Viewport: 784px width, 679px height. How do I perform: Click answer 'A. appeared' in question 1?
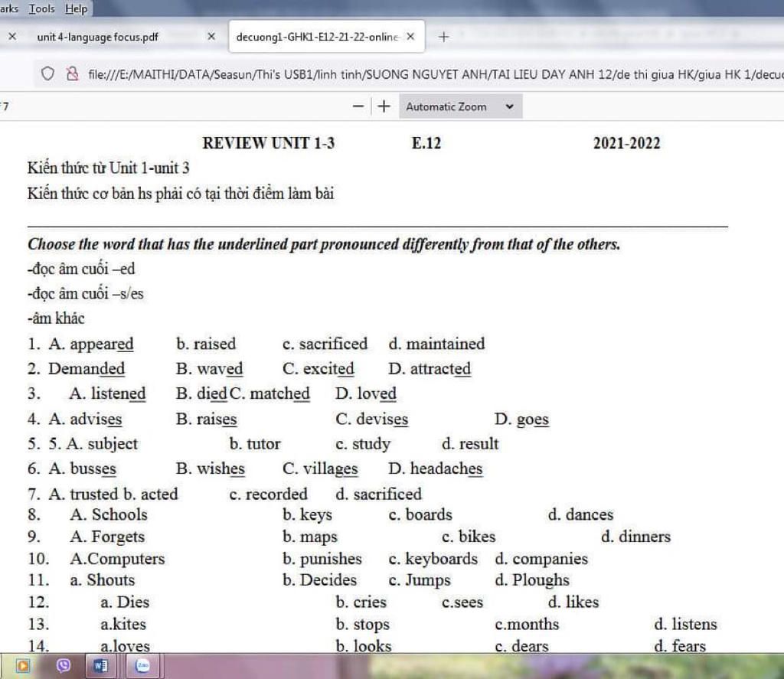click(91, 344)
